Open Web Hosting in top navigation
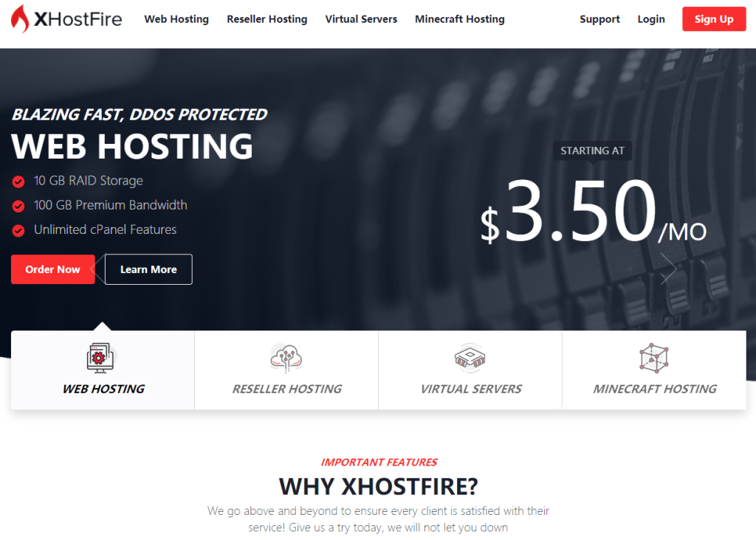The height and width of the screenshot is (540, 756). point(176,19)
